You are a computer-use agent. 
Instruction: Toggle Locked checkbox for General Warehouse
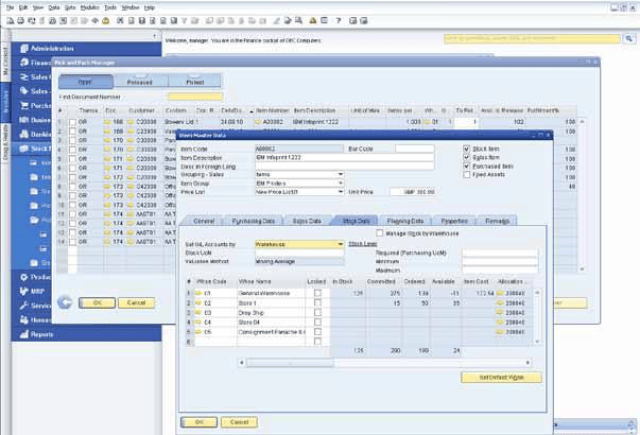click(x=317, y=292)
